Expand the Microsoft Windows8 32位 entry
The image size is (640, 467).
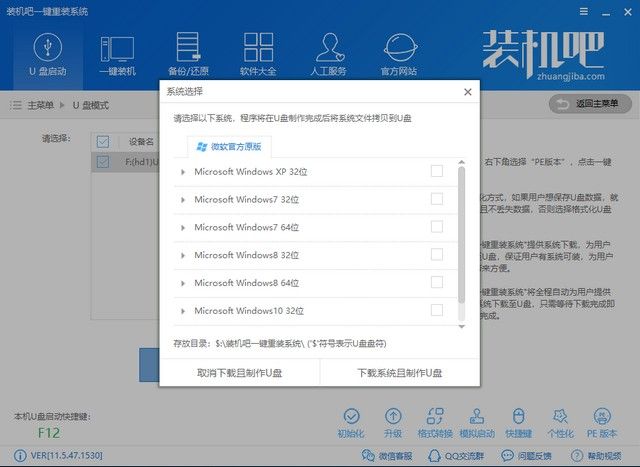183,255
